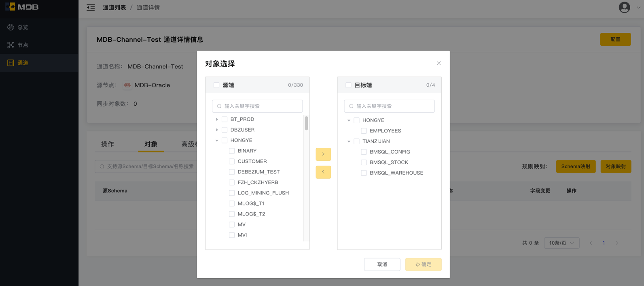Toggle select-all checkbox for 源端

point(216,85)
